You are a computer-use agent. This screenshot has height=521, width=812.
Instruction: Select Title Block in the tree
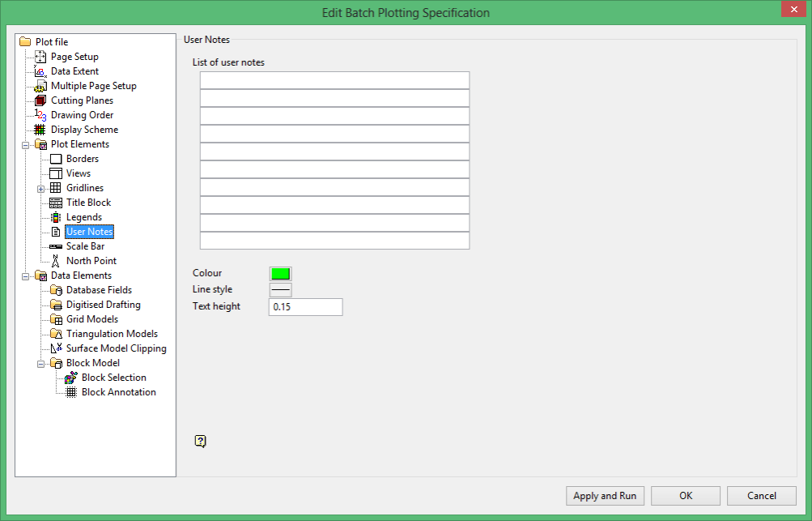(x=88, y=203)
